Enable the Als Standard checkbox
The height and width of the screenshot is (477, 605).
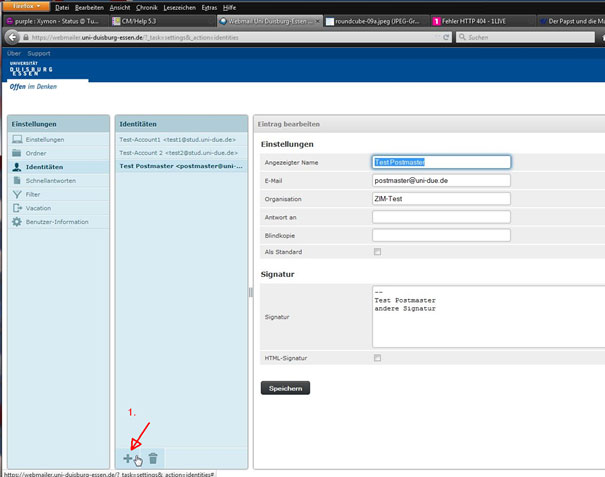(x=377, y=252)
